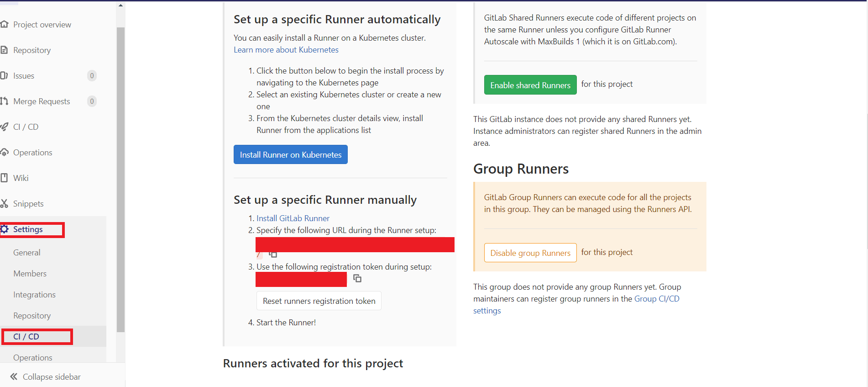The width and height of the screenshot is (868, 387).
Task: Click the Project overview home icon
Action: coord(5,24)
